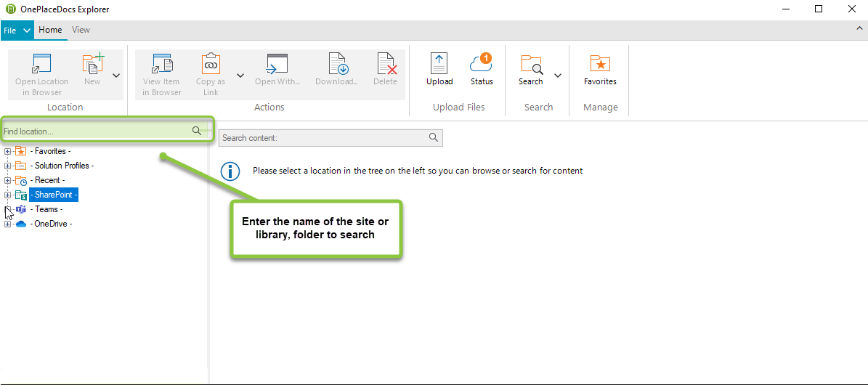
Task: Click the Search folder icon
Action: [532, 64]
